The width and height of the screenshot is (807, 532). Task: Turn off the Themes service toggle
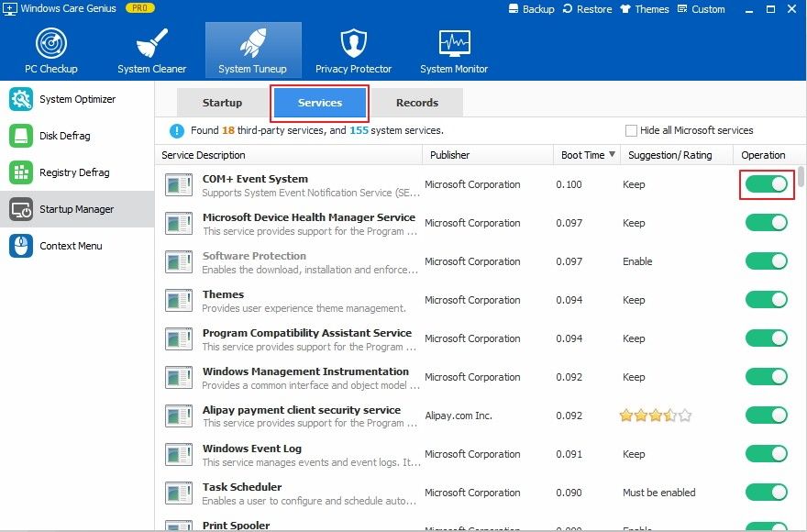click(x=767, y=300)
